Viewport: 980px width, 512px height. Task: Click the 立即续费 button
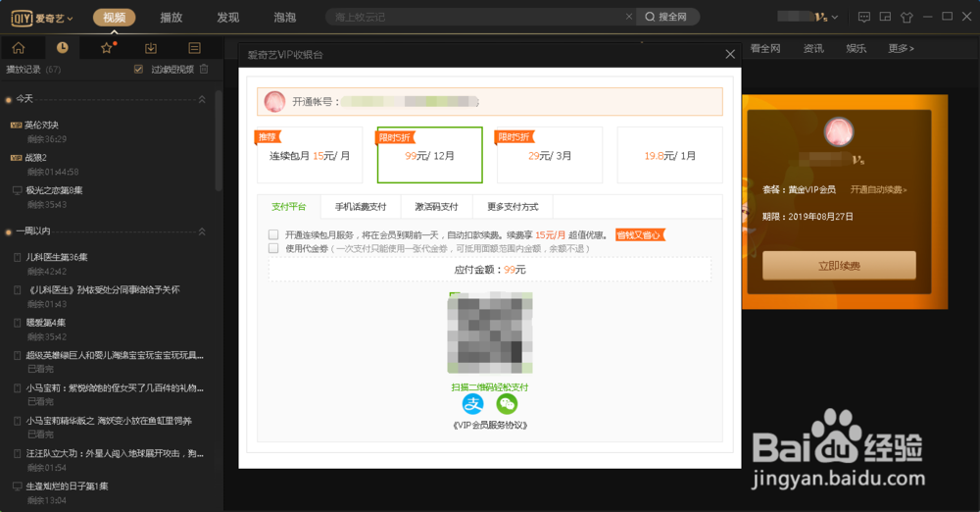point(839,266)
